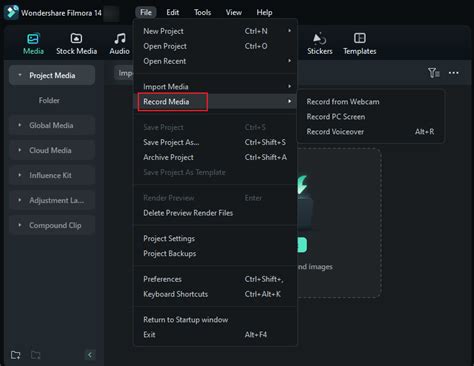Open the Audio tab icon
Viewport: 474px width, 366px height.
(120, 39)
